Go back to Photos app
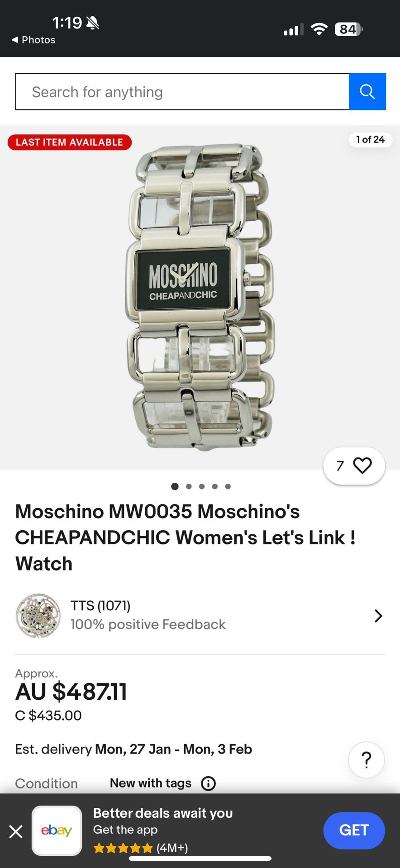 [33, 40]
